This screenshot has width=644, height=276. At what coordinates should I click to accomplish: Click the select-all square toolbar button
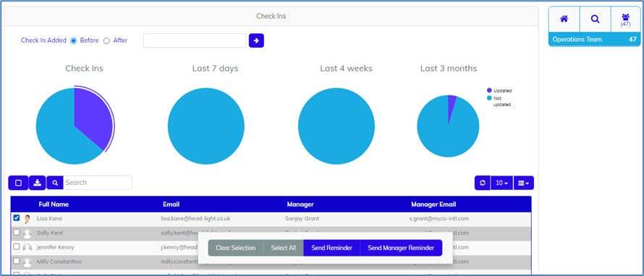19,183
